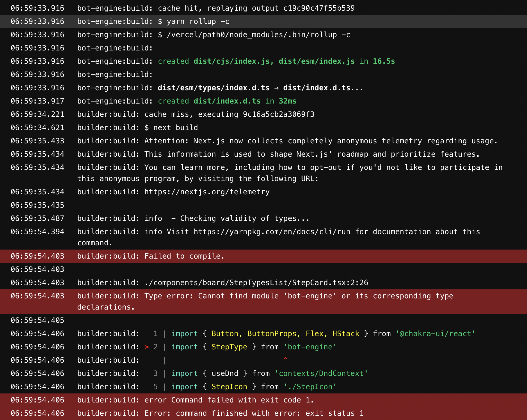Click 'error Command failed with exit code 1'

(229, 400)
